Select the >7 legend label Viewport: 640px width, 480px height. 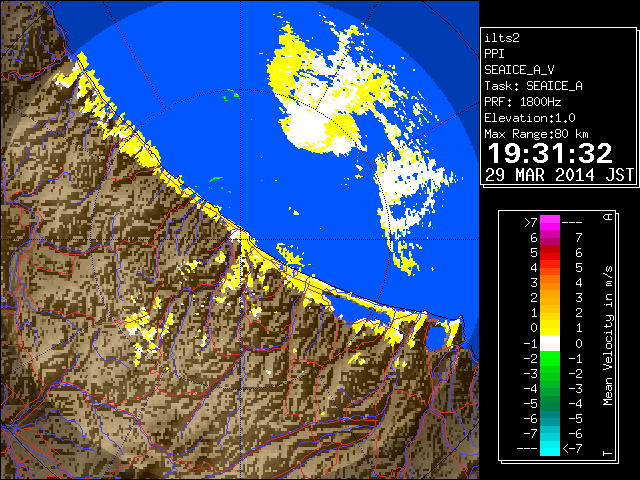click(531, 222)
